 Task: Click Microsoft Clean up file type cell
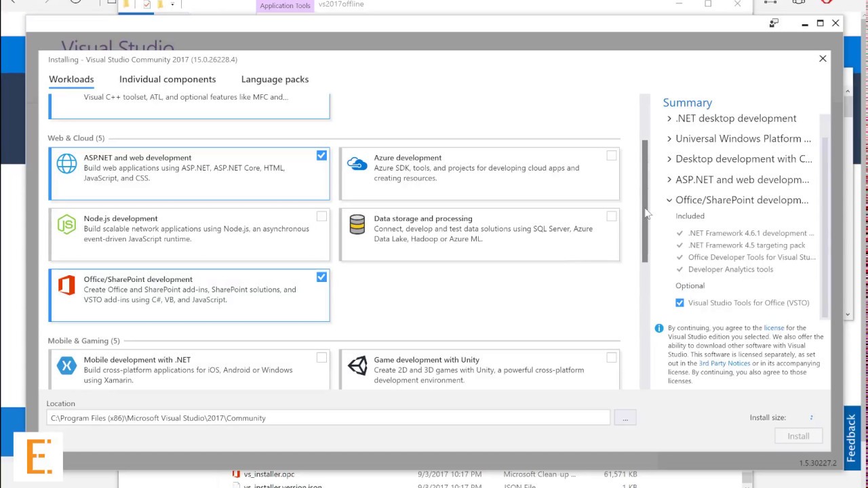point(539,474)
